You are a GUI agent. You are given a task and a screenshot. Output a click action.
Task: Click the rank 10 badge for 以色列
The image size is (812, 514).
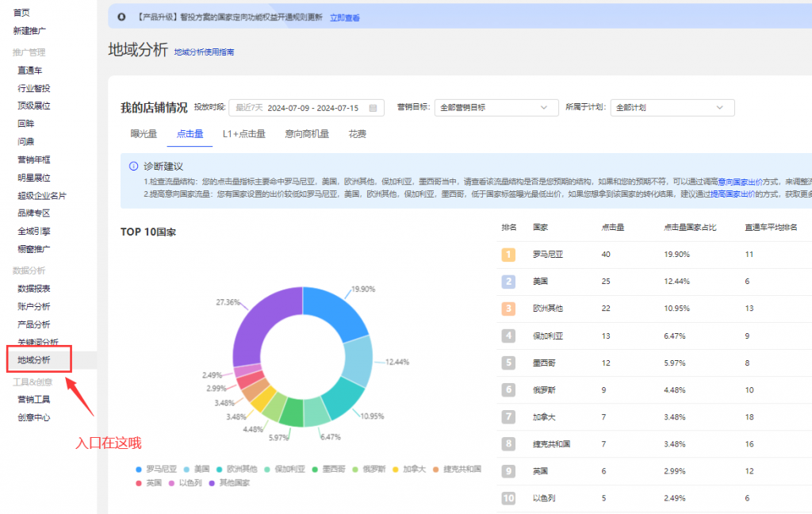pyautogui.click(x=508, y=498)
